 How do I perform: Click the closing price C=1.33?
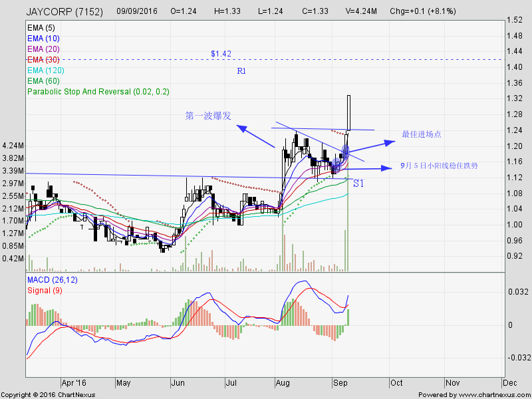[315, 11]
